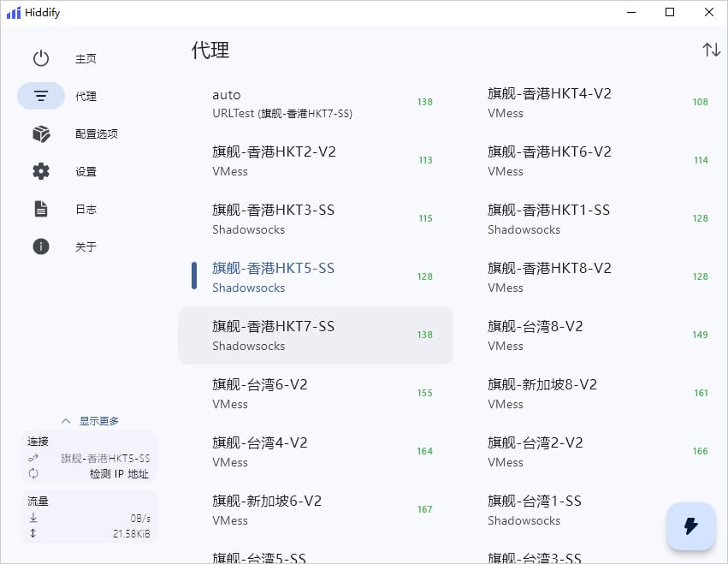Click the sort proxies arrows icon
Viewport: 728px width, 564px height.
pyautogui.click(x=711, y=50)
